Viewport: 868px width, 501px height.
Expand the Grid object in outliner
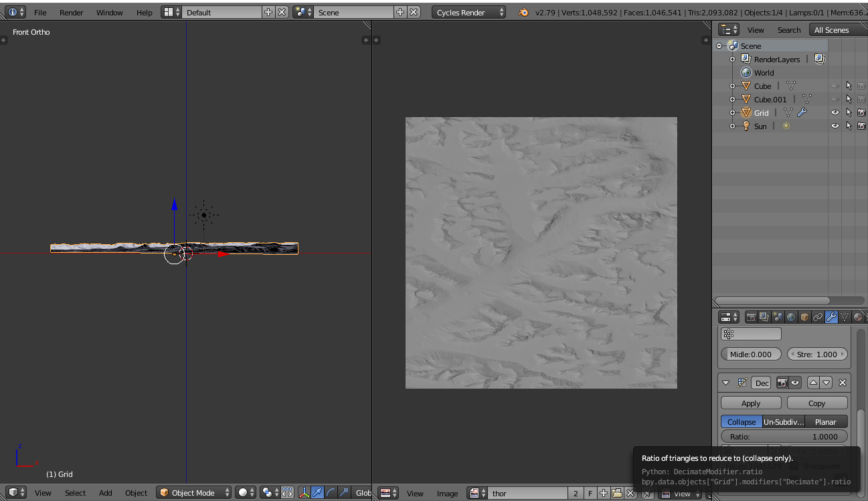coord(733,112)
